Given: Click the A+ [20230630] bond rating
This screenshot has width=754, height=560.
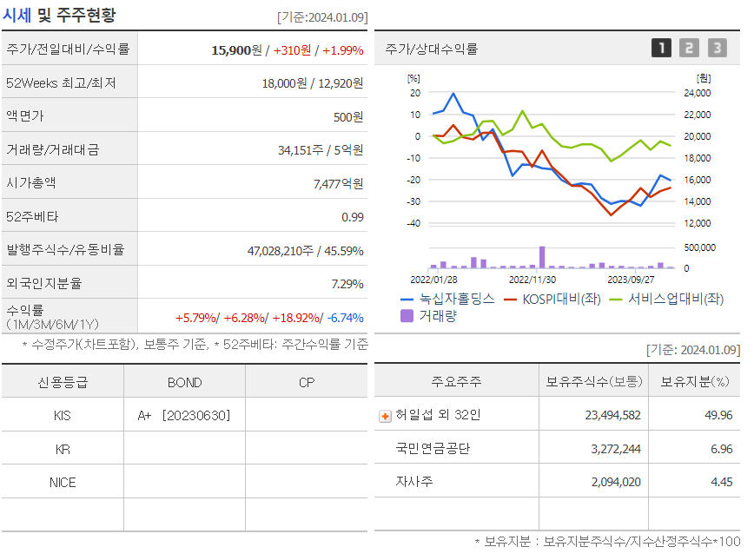Looking at the screenshot, I should 184,415.
